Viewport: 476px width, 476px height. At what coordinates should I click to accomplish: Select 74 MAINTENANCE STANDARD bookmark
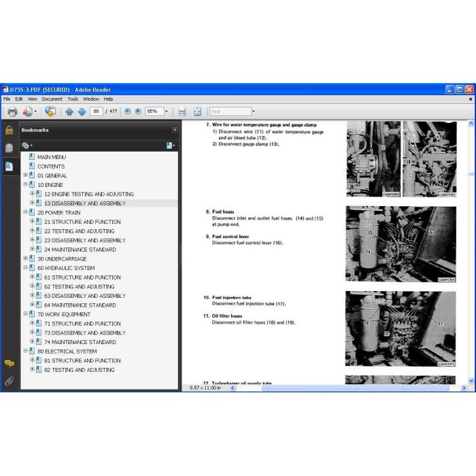click(80, 342)
